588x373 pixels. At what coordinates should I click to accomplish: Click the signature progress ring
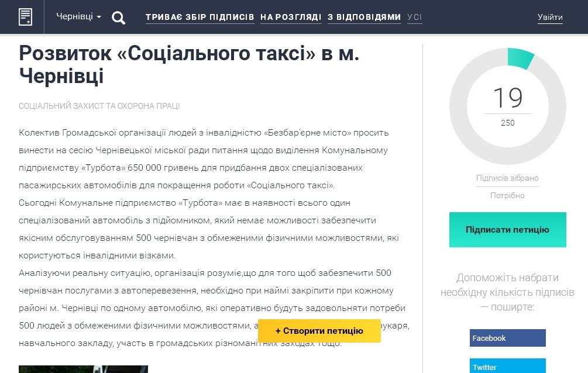tap(508, 106)
